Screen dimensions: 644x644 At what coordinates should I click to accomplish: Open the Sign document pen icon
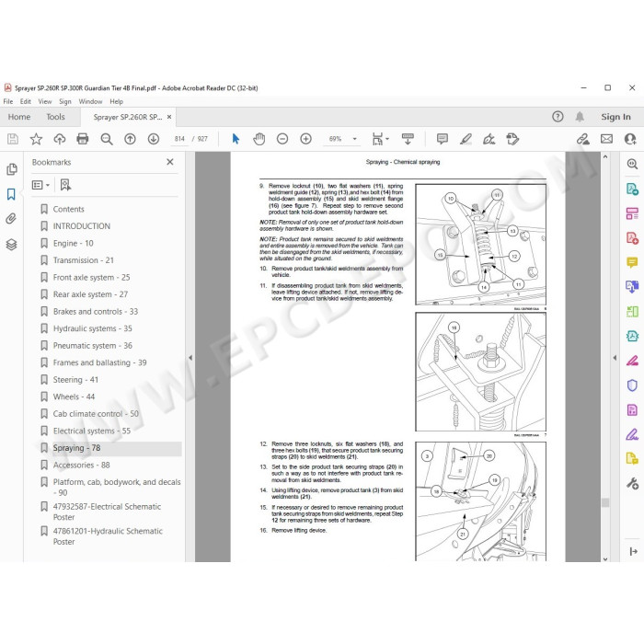pos(489,139)
